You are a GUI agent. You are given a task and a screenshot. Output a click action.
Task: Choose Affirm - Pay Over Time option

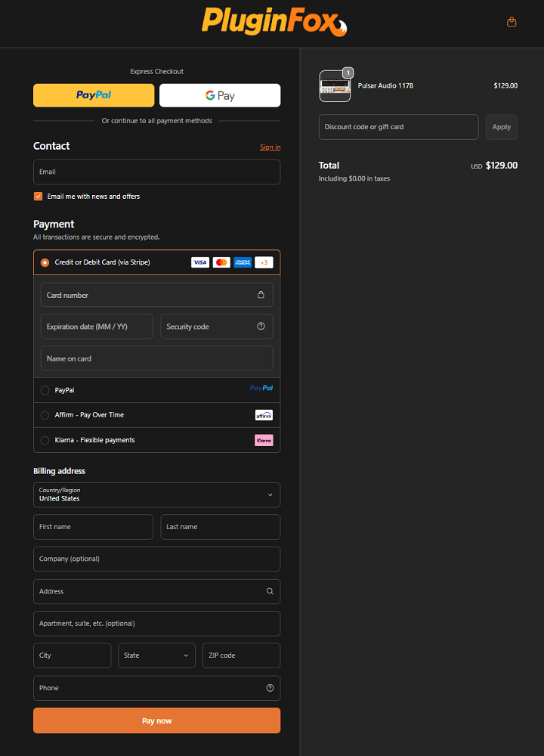click(x=45, y=415)
